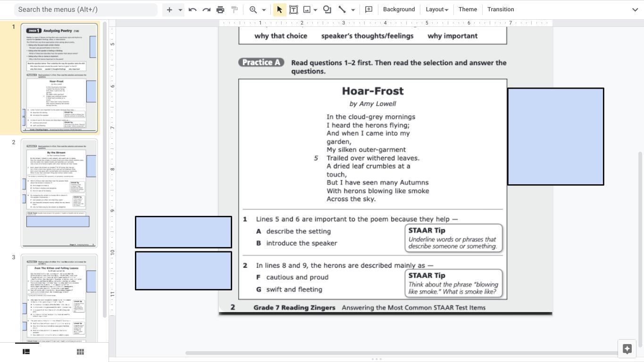Click the filmstrip panel scrollbar
This screenshot has height=362, width=644.
click(105, 170)
